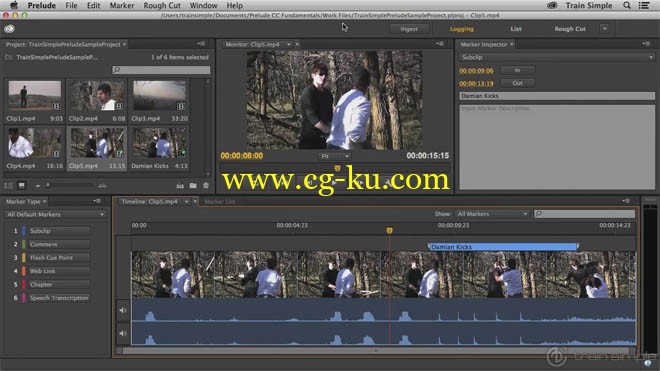Add a Speech Transcription marker
The image size is (660, 371).
(59, 298)
